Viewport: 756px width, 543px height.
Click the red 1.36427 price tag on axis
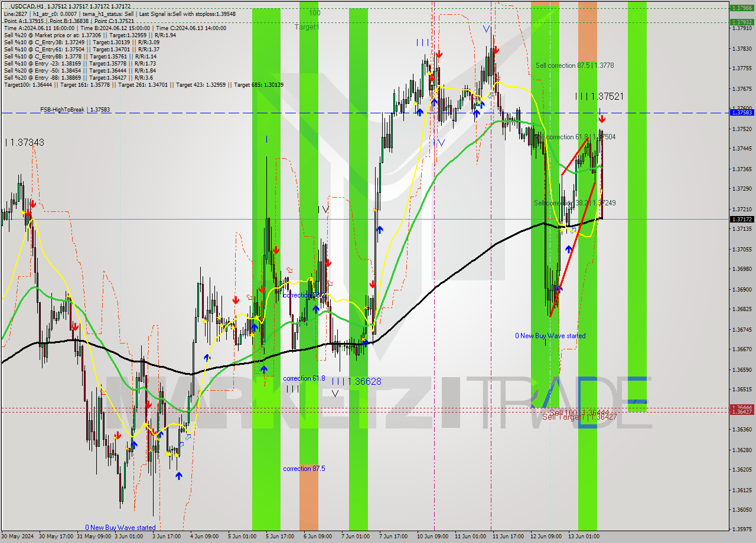pyautogui.click(x=741, y=412)
